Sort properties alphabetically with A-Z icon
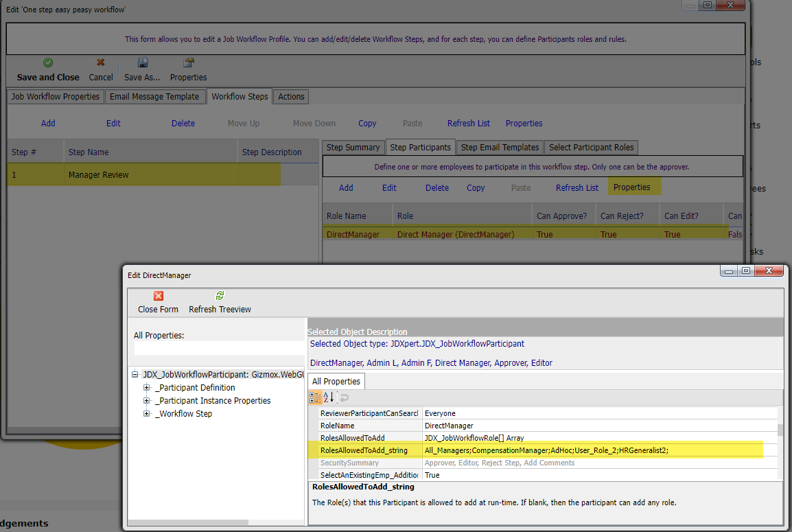 328,397
